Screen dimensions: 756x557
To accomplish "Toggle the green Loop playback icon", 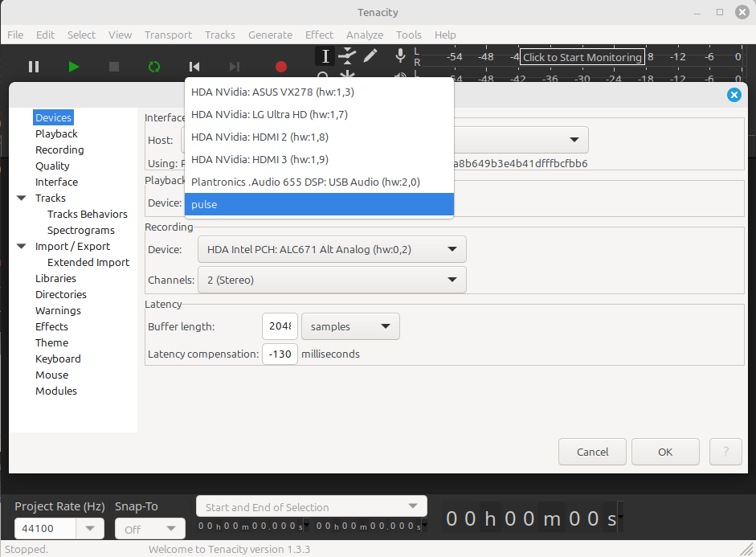I will coord(153,67).
